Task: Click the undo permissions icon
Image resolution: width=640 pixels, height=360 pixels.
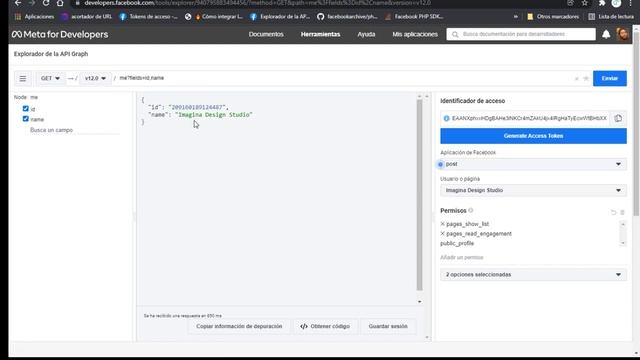Action: 613,212
